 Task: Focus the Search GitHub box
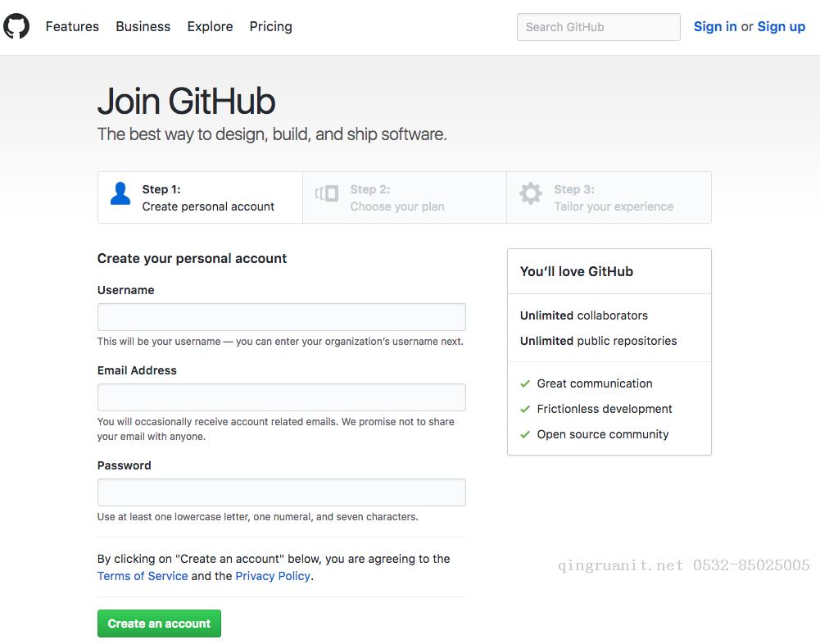[x=598, y=27]
